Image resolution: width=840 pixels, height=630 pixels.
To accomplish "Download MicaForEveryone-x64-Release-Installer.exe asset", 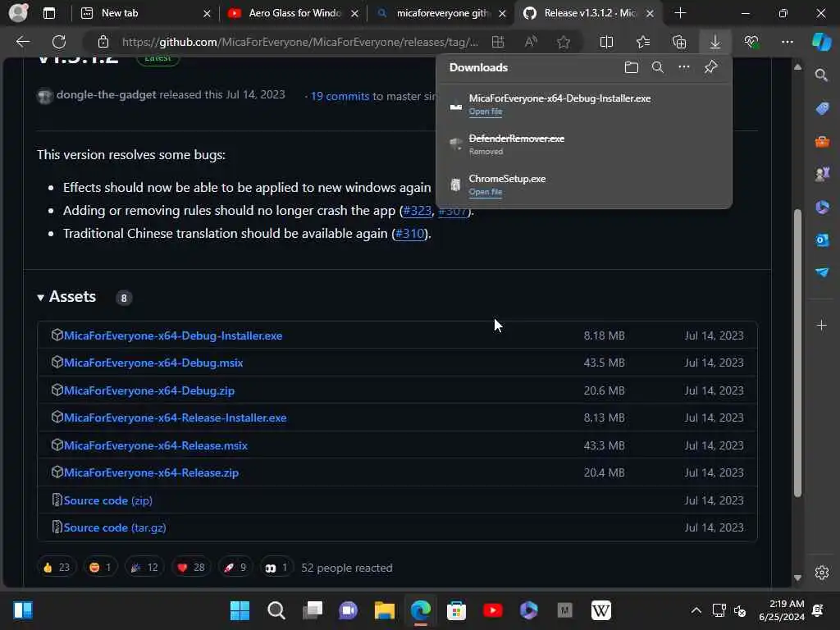I will (x=176, y=418).
